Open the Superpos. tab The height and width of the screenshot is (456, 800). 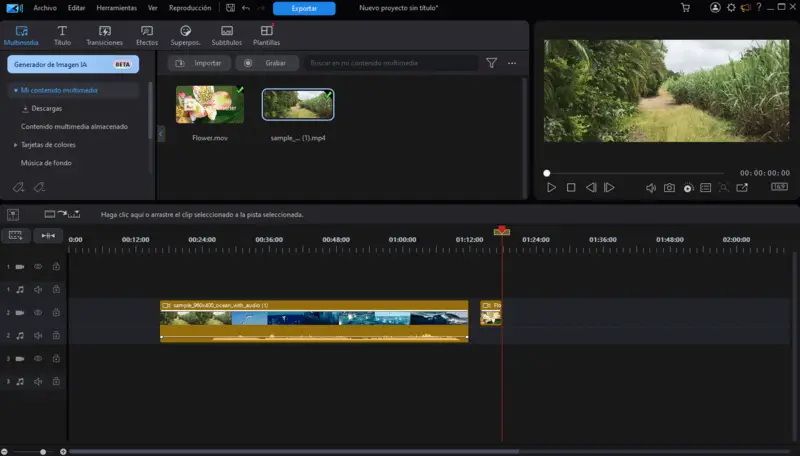coord(185,36)
